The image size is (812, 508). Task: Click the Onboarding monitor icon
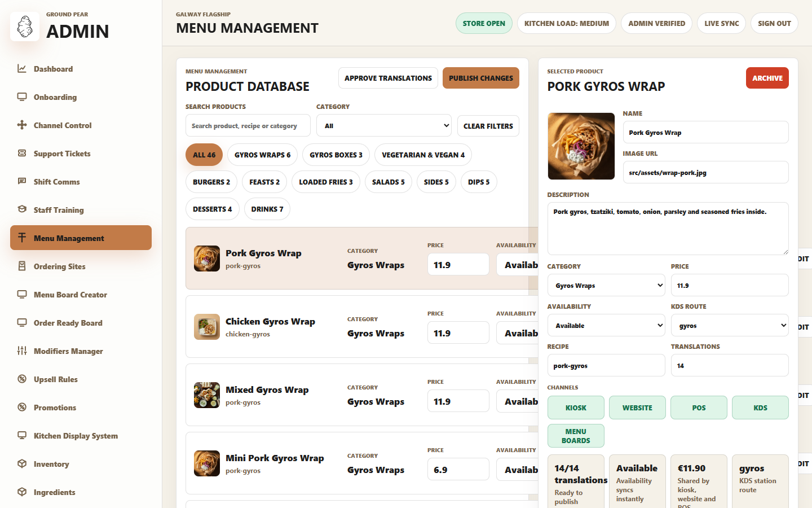click(x=22, y=97)
